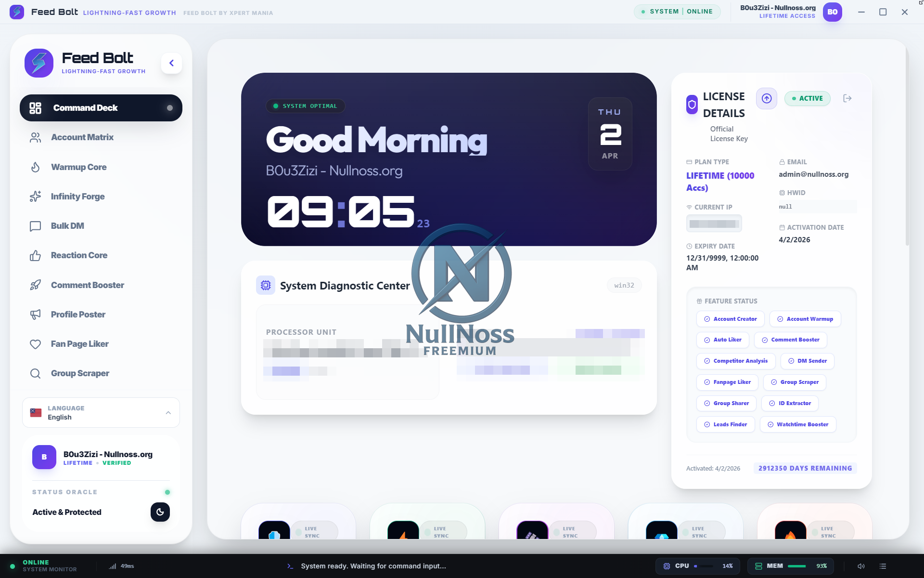The height and width of the screenshot is (578, 924).
Task: Click the sound speaker icon in status bar
Action: pos(861,566)
